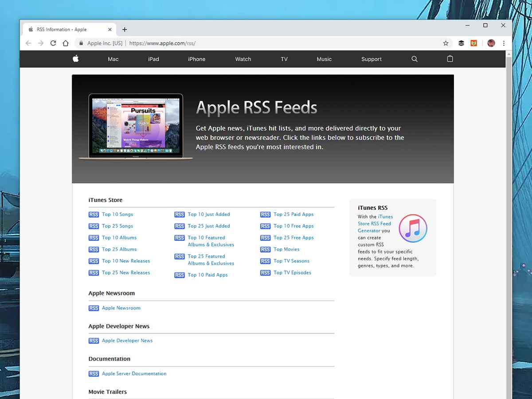
Task: Open the search magnifier icon
Action: (x=415, y=59)
